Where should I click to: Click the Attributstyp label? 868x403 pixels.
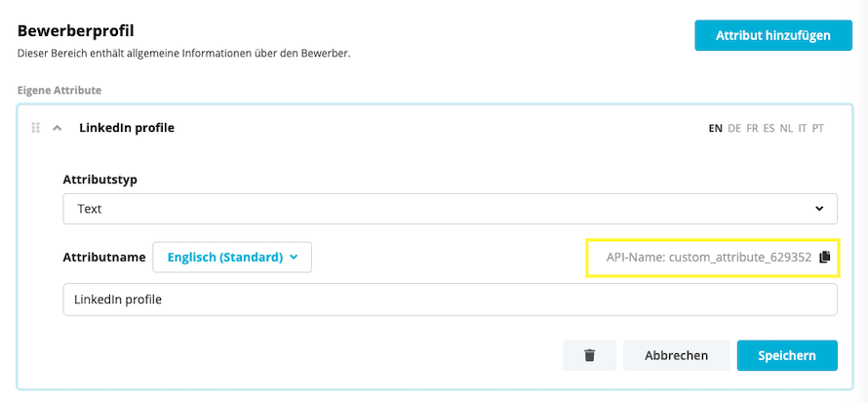point(100,180)
